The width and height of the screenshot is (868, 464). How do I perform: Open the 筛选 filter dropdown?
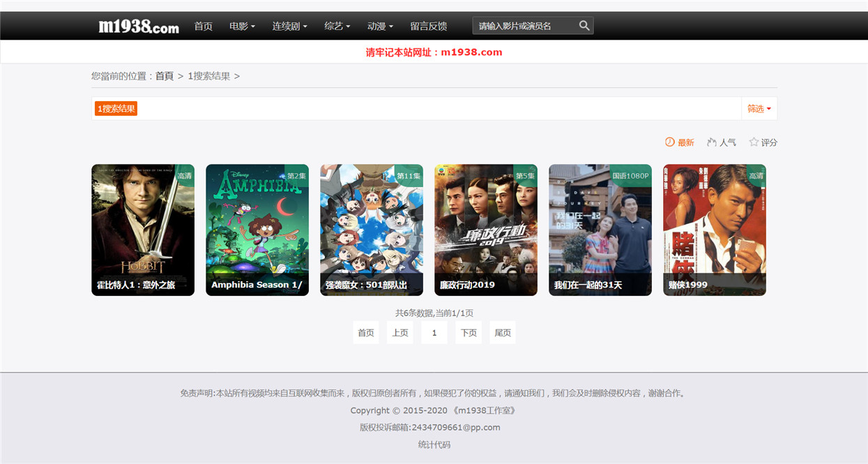(759, 108)
